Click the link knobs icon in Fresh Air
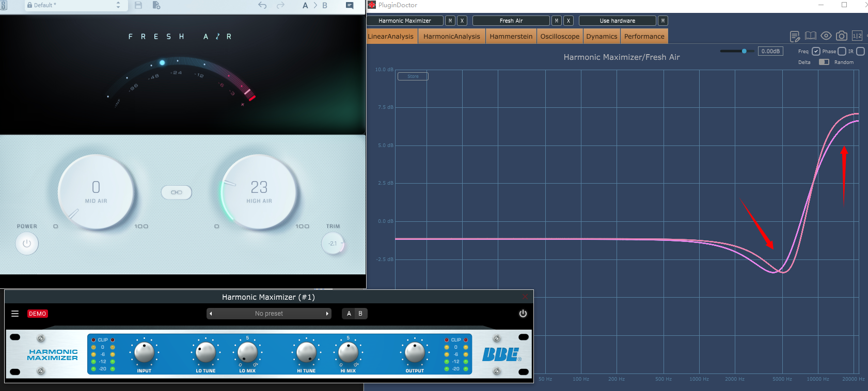The height and width of the screenshot is (391, 868). coord(177,192)
